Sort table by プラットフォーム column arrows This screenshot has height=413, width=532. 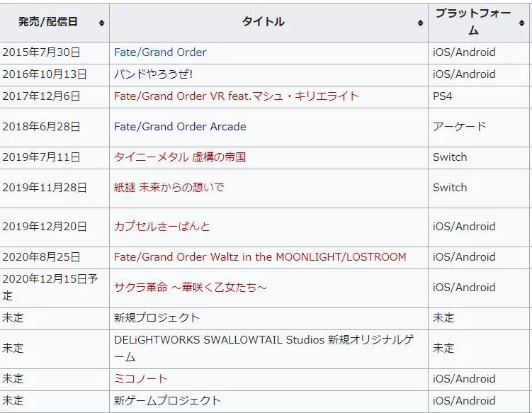click(x=522, y=23)
